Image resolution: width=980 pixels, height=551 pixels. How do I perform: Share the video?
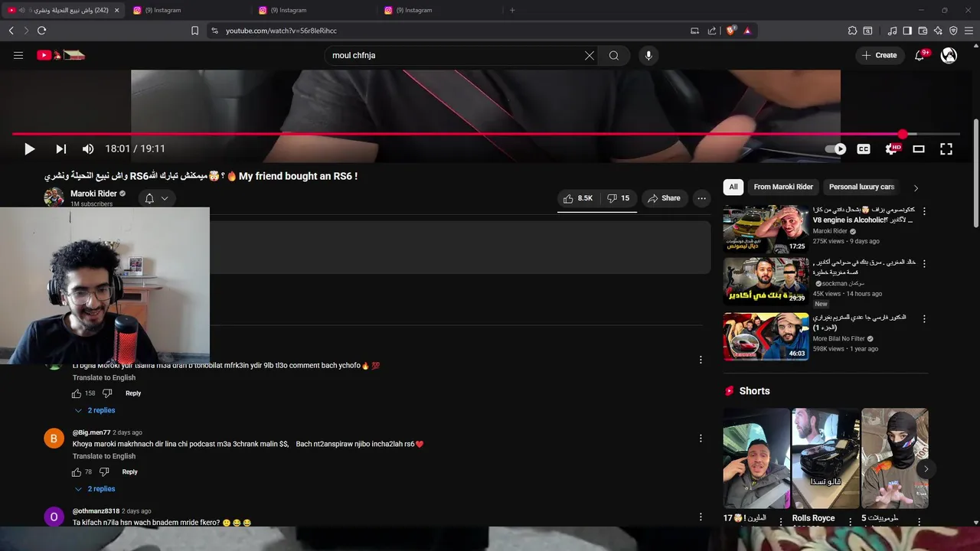point(664,198)
